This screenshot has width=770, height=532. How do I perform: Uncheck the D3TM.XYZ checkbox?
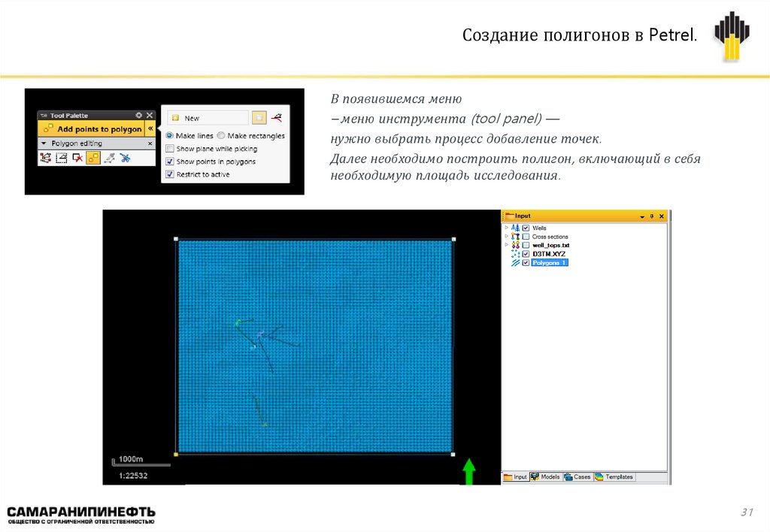526,254
